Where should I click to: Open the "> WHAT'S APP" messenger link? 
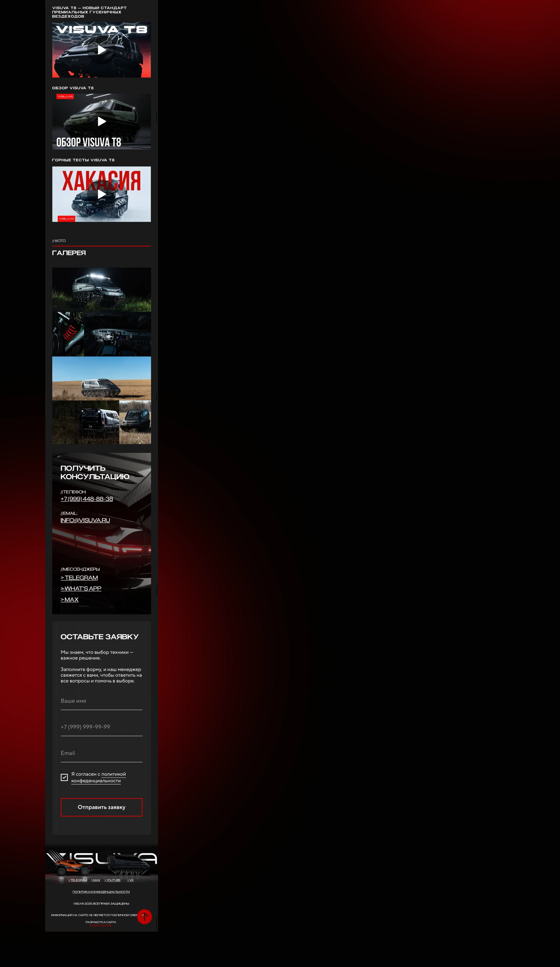[x=81, y=588]
